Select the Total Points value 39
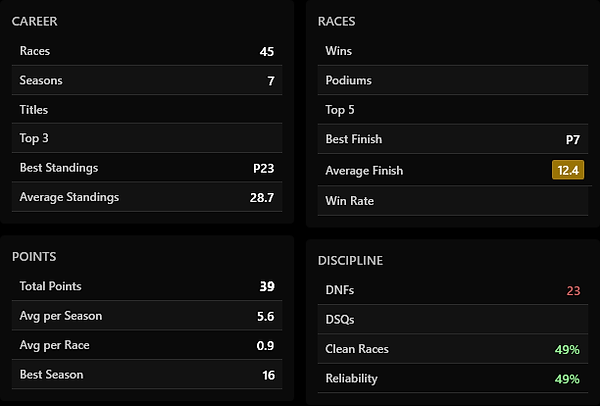Screen dimensions: 600x406 267,286
